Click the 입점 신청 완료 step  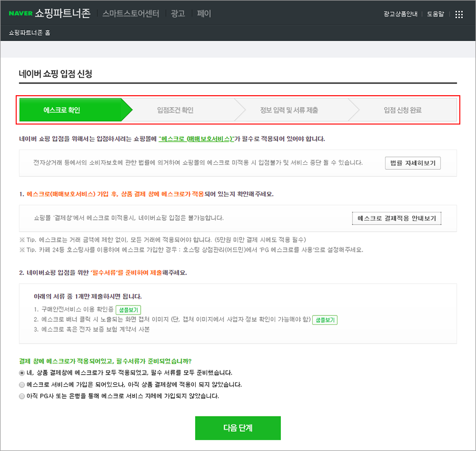[403, 110]
